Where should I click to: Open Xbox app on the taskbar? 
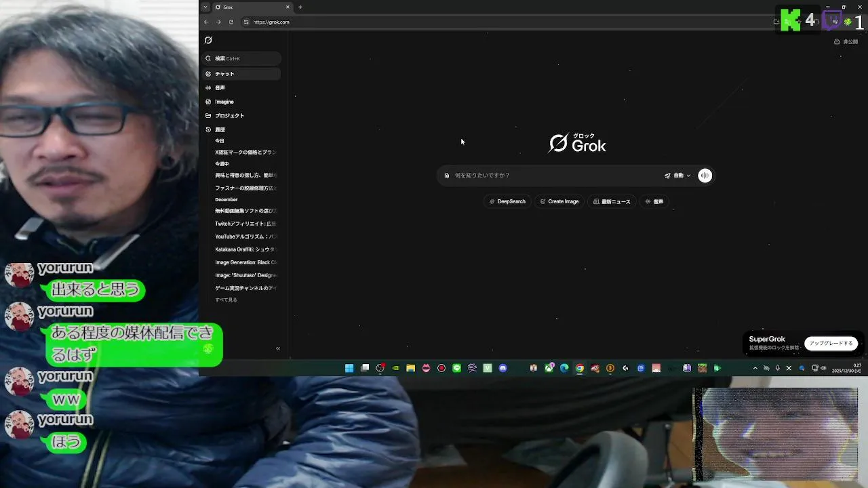[549, 368]
